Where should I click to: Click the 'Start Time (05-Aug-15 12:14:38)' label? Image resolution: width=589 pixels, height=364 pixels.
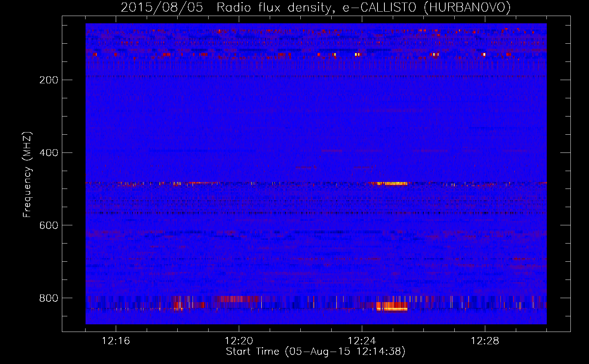click(316, 352)
